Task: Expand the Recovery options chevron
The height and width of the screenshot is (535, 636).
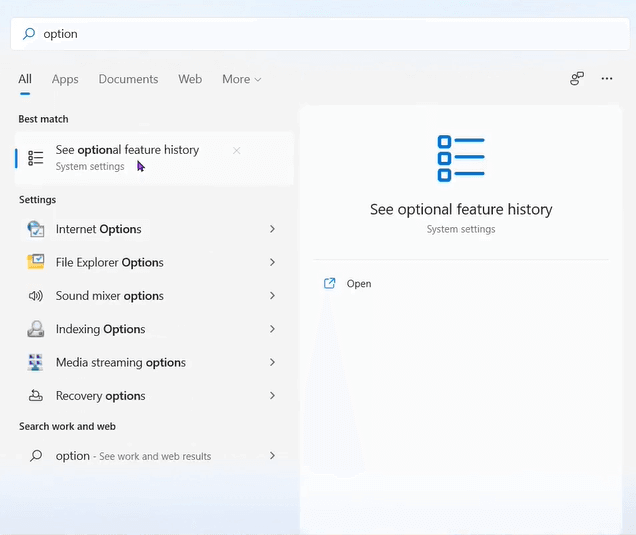Action: pyautogui.click(x=272, y=396)
